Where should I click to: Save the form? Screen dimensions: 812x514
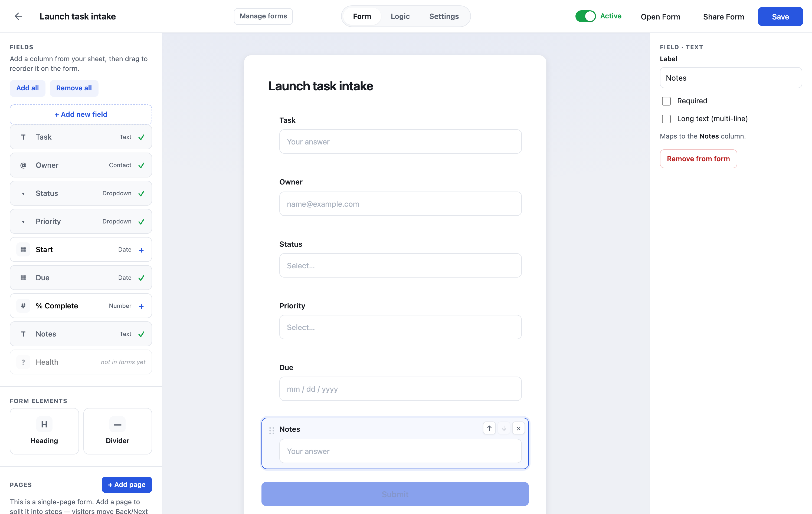tap(780, 17)
